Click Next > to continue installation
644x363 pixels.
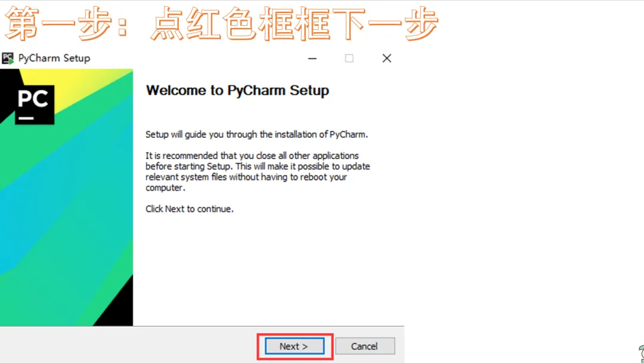(295, 346)
